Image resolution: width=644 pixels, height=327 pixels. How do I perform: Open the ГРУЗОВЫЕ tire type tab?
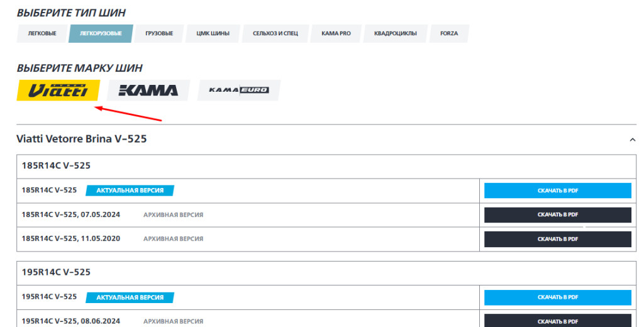[x=159, y=33]
